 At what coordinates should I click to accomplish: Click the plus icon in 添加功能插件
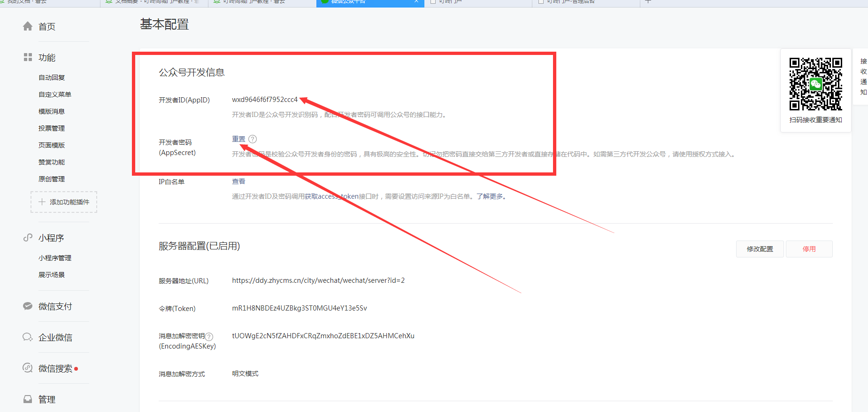pos(42,202)
